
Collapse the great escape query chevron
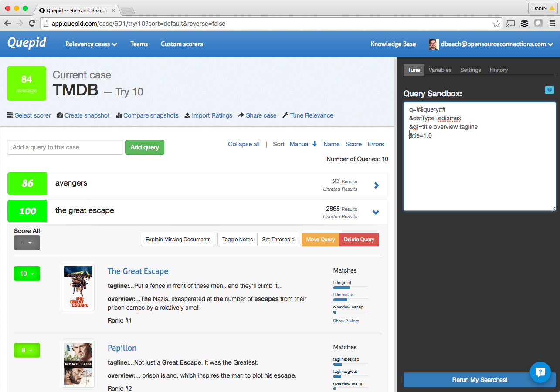376,213
